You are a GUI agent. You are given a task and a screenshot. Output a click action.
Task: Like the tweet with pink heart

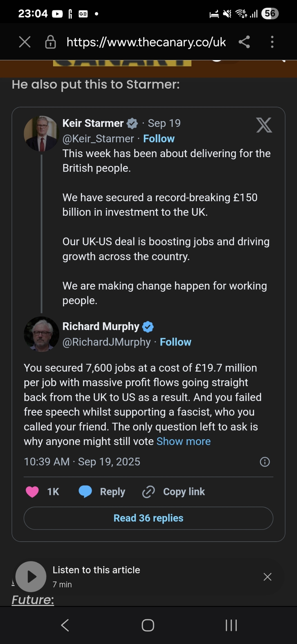pos(32,492)
